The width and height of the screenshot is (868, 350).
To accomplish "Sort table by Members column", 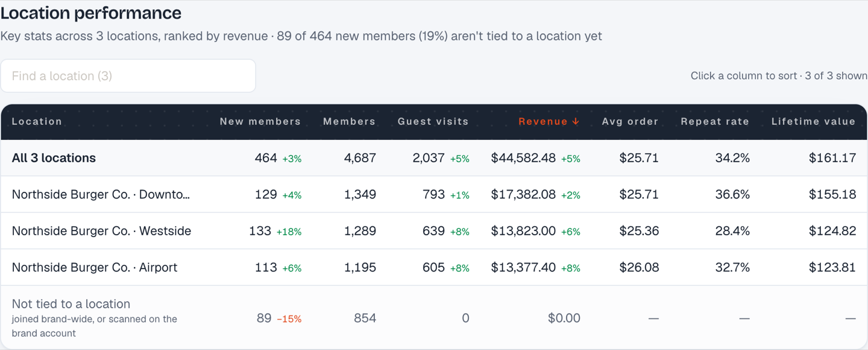I will (x=349, y=121).
